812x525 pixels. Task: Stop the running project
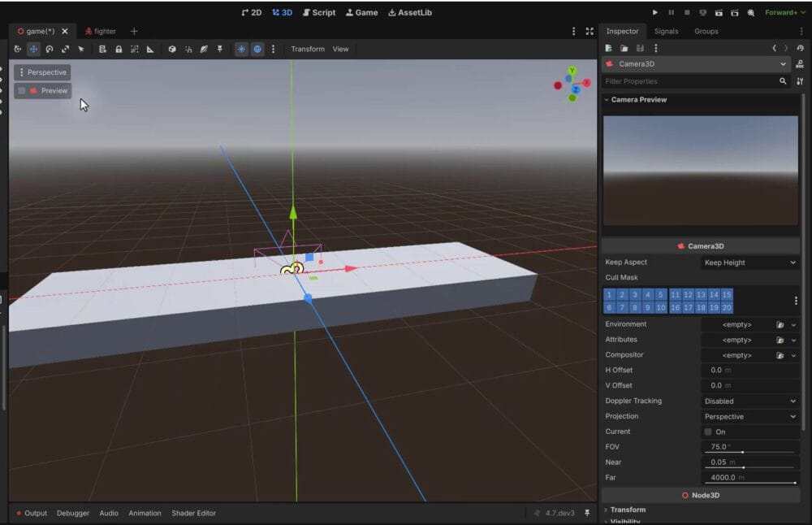coord(687,12)
